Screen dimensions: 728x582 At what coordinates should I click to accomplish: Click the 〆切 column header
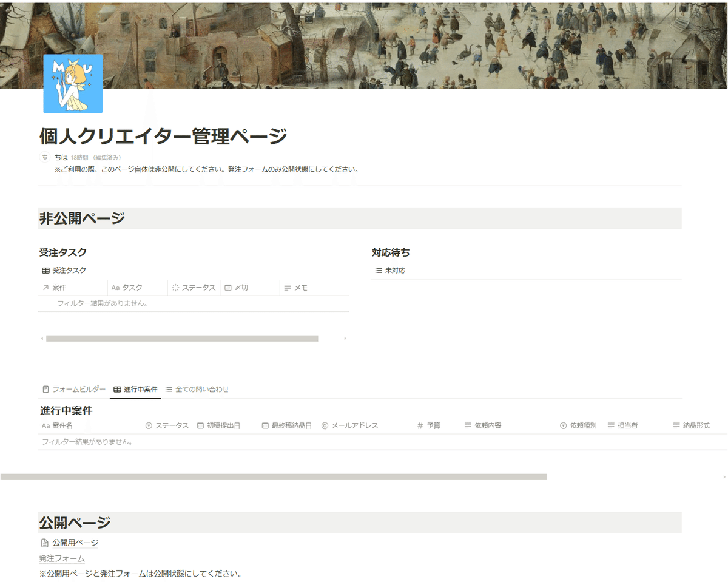[250, 288]
